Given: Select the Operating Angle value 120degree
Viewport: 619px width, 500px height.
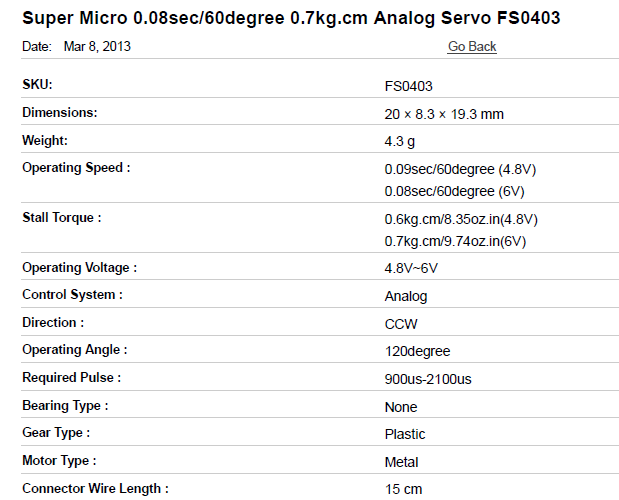Looking at the screenshot, I should pyautogui.click(x=417, y=351).
